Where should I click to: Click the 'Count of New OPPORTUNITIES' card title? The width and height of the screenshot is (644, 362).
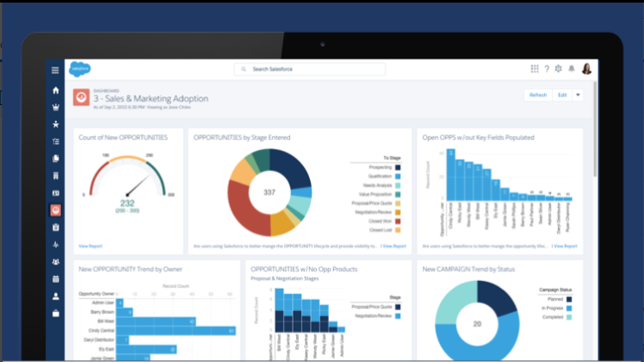click(123, 137)
